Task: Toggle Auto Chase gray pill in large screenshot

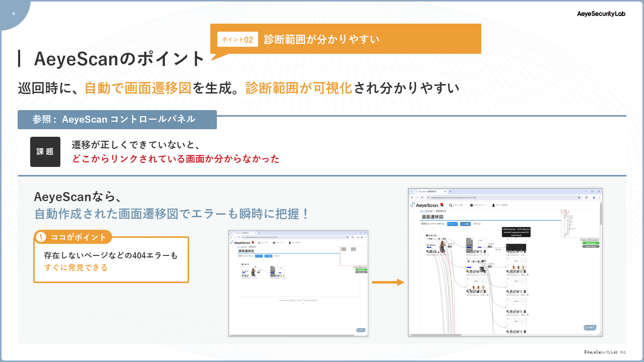Action: pyautogui.click(x=591, y=246)
